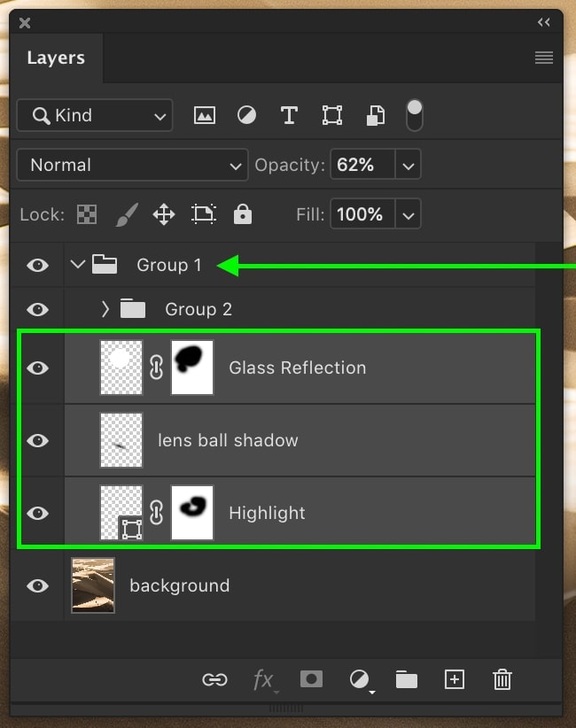Image resolution: width=576 pixels, height=728 pixels.
Task: Click the Fill value field
Action: click(362, 214)
